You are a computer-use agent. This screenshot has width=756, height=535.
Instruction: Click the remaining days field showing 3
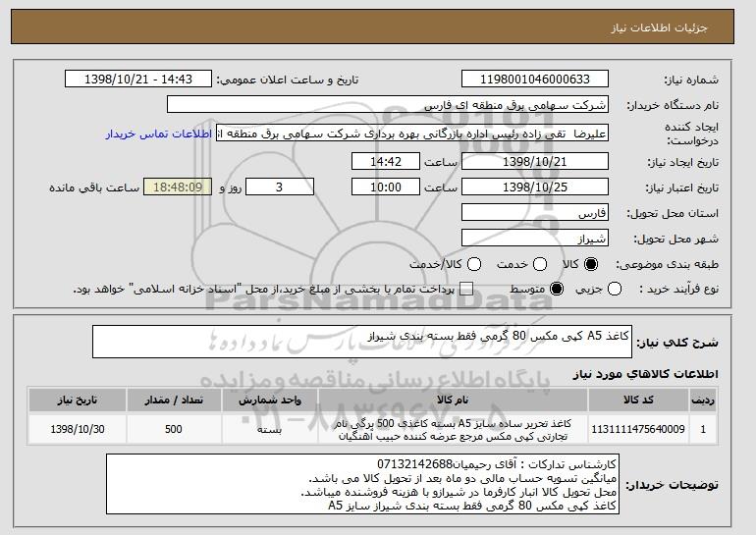(280, 187)
